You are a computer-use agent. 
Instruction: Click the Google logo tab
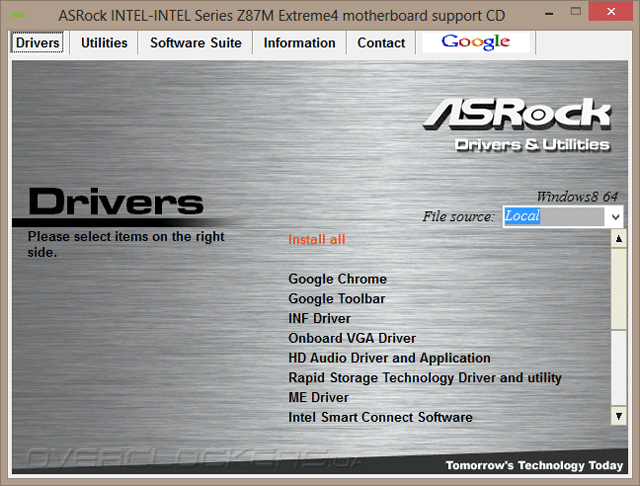coord(476,42)
